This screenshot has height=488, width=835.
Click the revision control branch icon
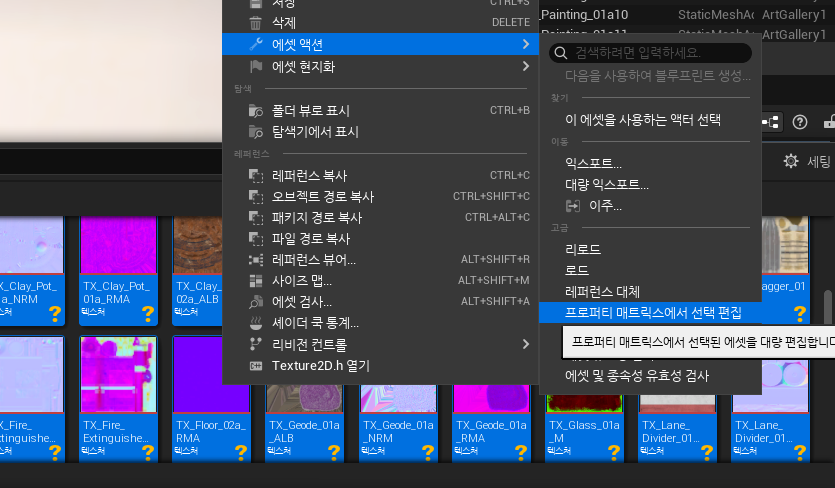(256, 344)
